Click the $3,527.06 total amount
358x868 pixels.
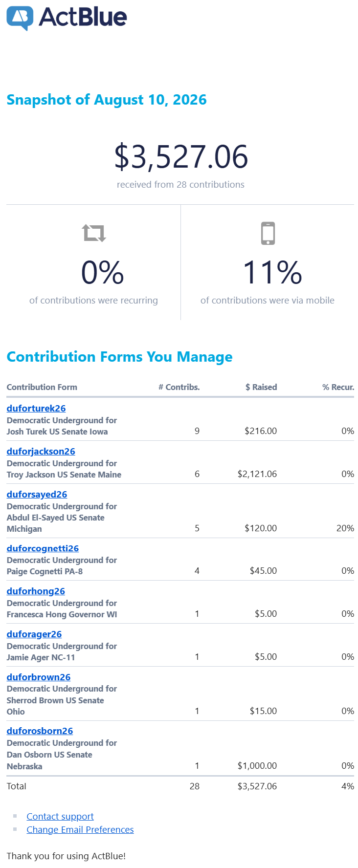pos(181,157)
